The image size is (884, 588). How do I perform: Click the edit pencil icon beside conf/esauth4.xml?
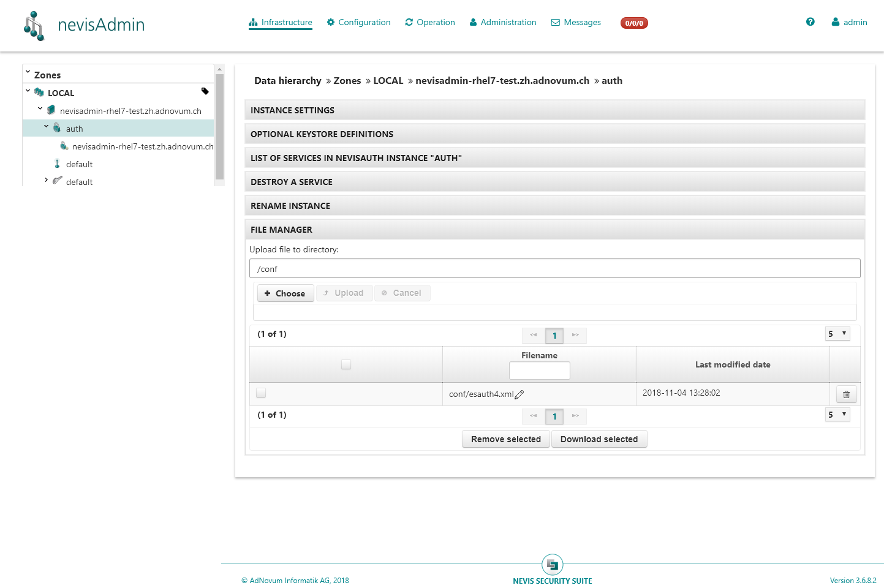click(x=519, y=394)
